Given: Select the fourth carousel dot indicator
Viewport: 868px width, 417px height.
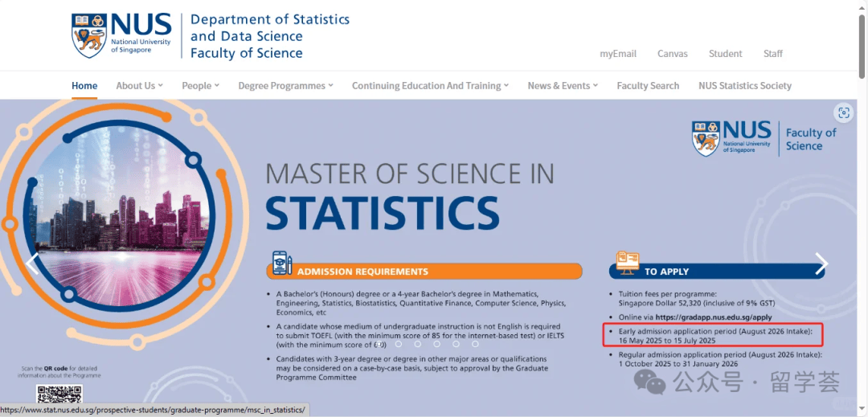Looking at the screenshot, I should pos(437,344).
